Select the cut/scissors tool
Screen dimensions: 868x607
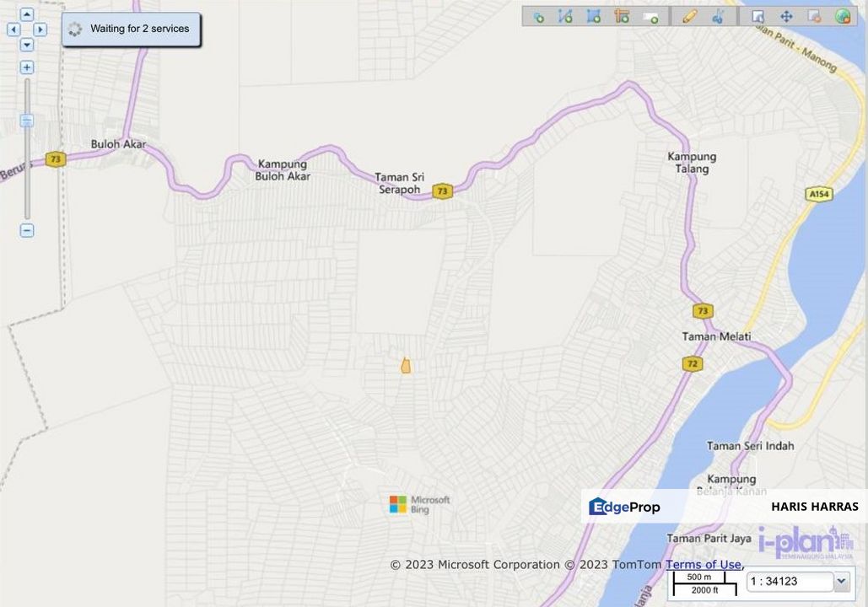(719, 15)
